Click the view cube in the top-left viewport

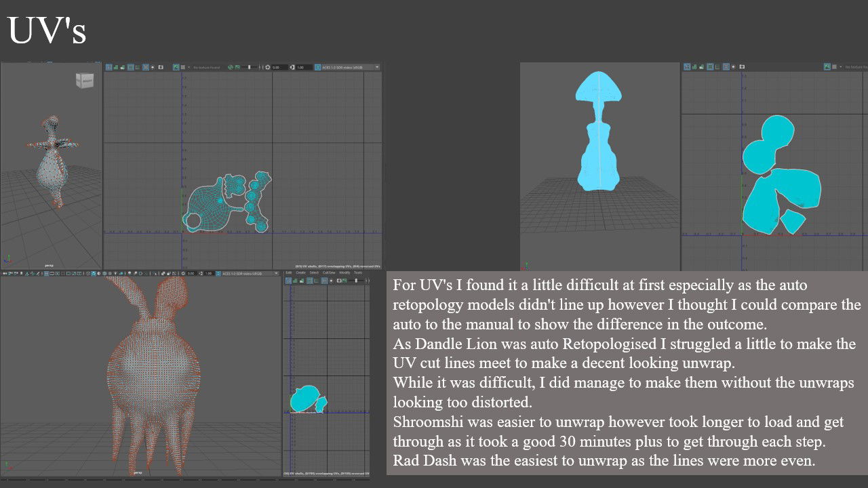click(85, 81)
